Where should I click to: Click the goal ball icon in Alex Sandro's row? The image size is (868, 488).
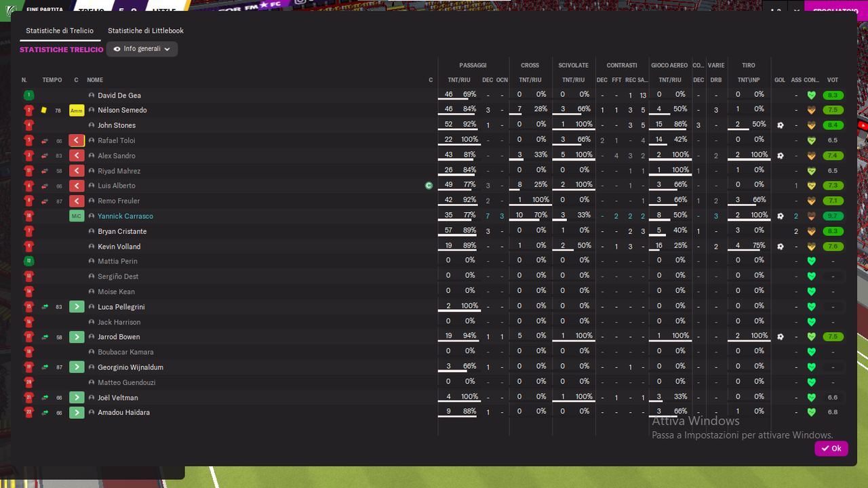coord(781,156)
